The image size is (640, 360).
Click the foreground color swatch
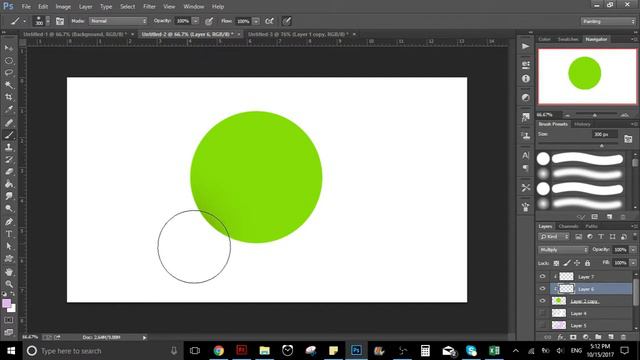click(x=7, y=304)
